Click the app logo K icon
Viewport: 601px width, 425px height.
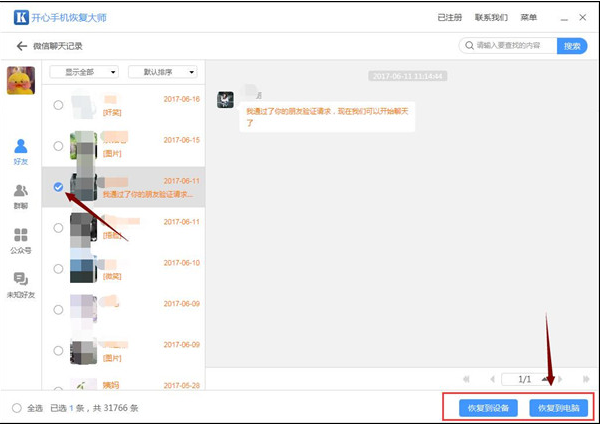(21, 17)
